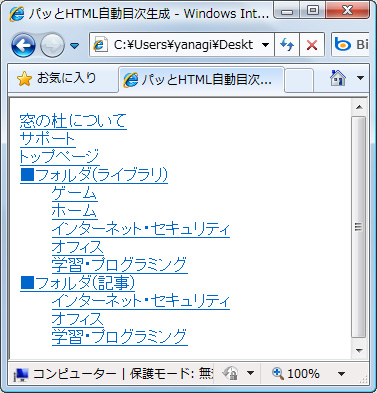The height and width of the screenshot is (393, 377).
Task: Click the scrollbar down arrow
Action: click(x=359, y=350)
